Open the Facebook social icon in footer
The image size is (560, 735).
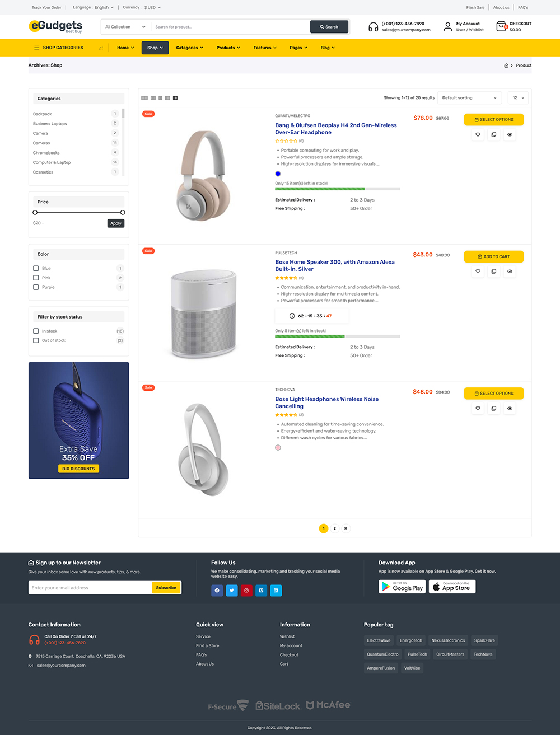point(217,591)
